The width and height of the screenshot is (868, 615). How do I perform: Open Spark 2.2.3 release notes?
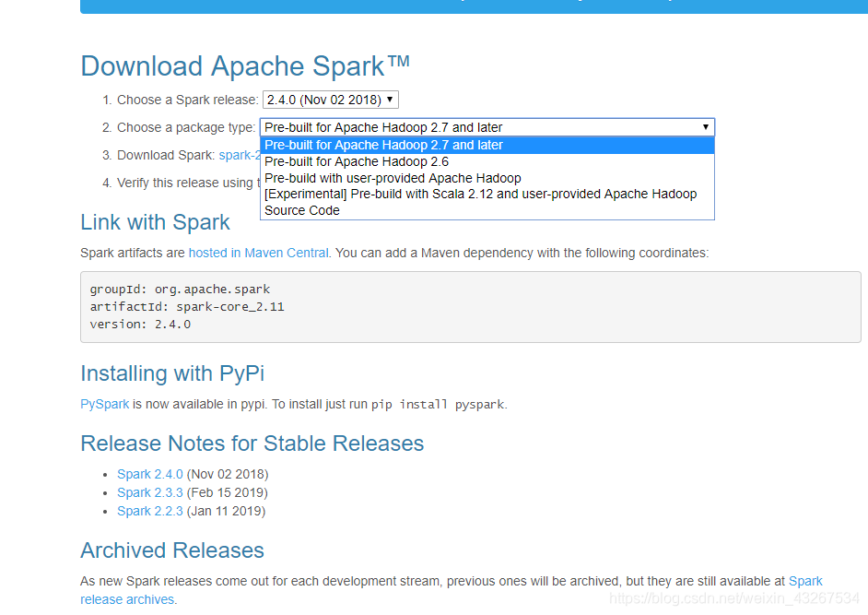click(150, 511)
